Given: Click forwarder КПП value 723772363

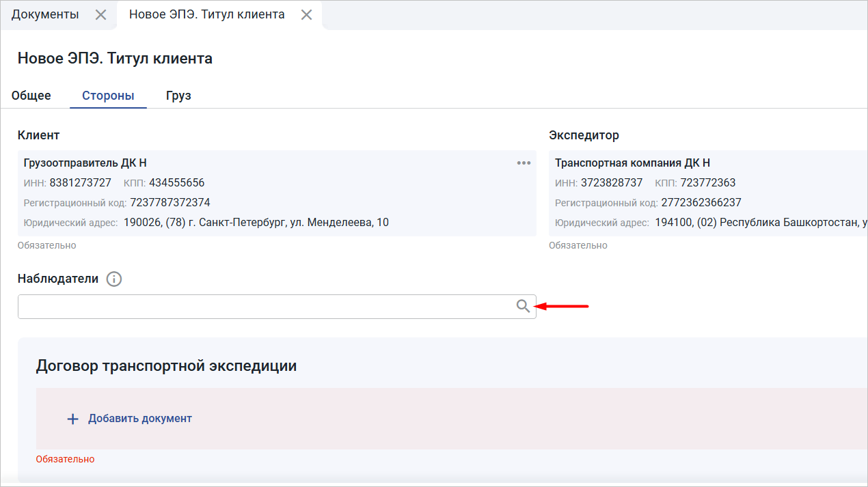Looking at the screenshot, I should (708, 183).
